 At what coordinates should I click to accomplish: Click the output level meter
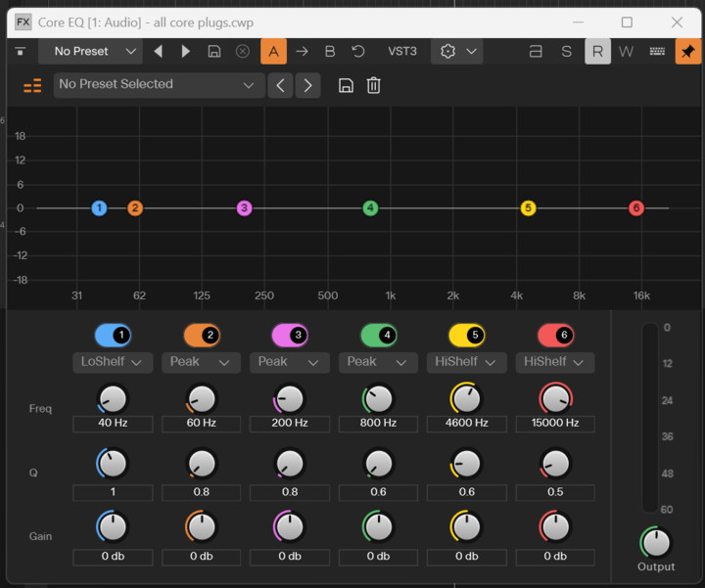pyautogui.click(x=650, y=418)
